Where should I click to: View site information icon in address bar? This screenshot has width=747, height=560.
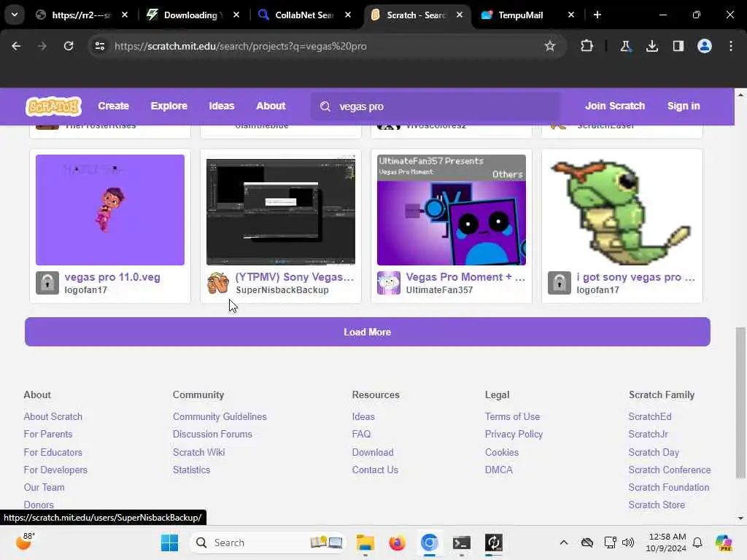99,46
